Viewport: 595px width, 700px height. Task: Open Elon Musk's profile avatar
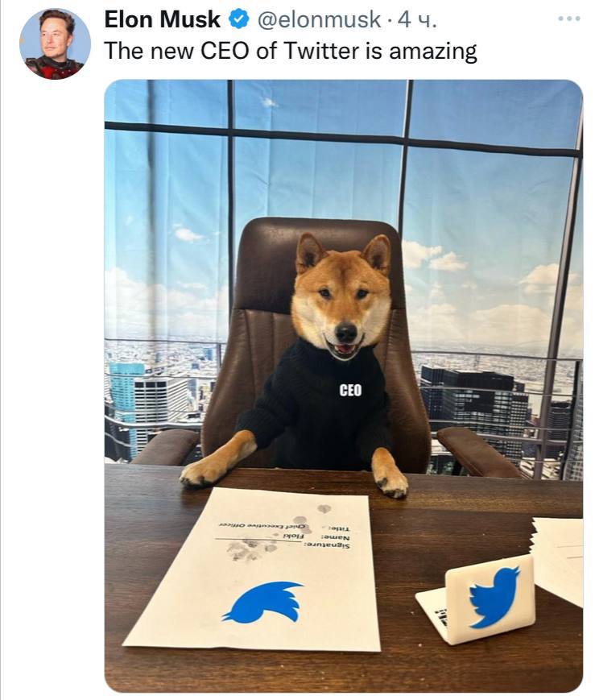pyautogui.click(x=55, y=43)
